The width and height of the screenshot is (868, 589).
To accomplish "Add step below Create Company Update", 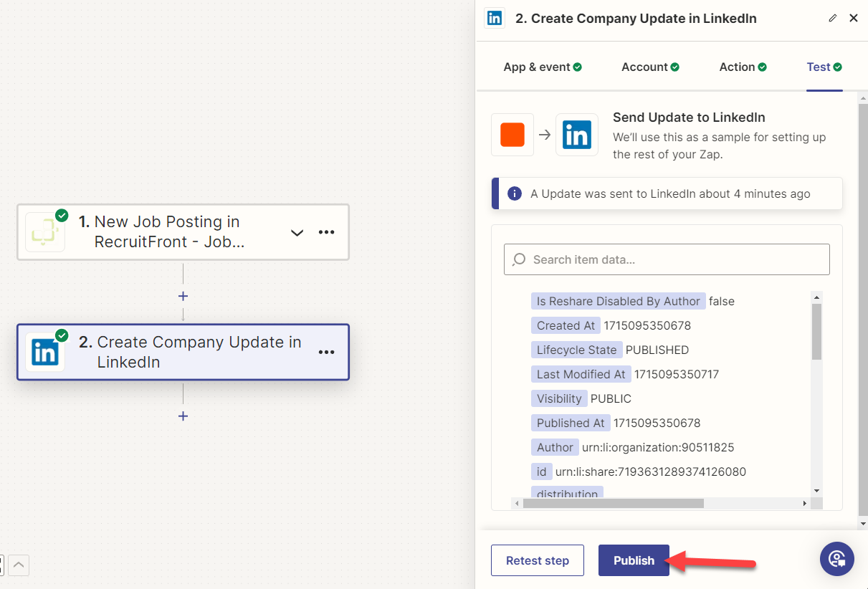I will coord(183,416).
